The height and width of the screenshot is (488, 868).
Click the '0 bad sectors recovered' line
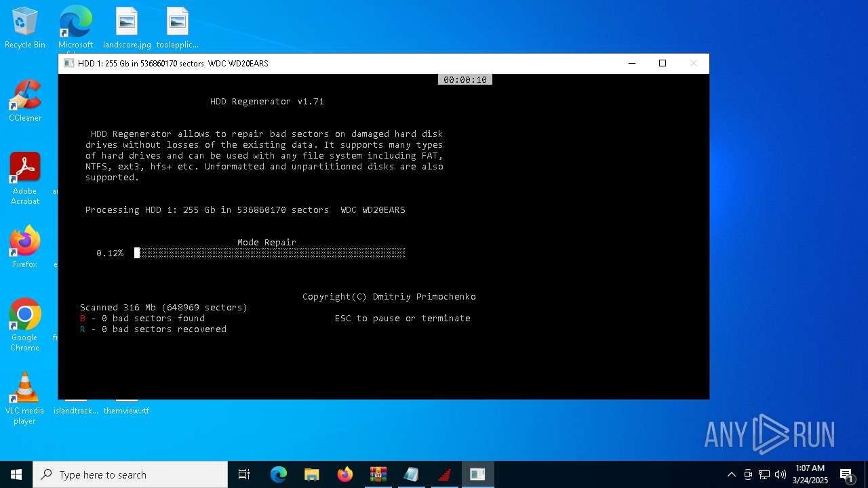tap(153, 329)
